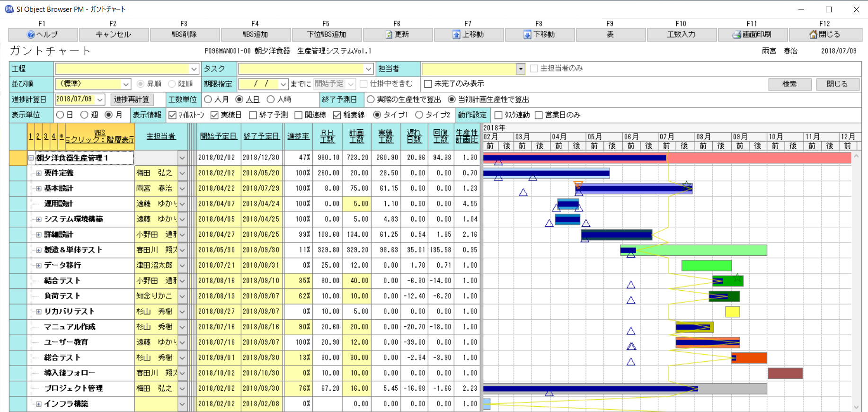The image size is (868, 412).
Task: Click the 更新 update button
Action: click(397, 35)
